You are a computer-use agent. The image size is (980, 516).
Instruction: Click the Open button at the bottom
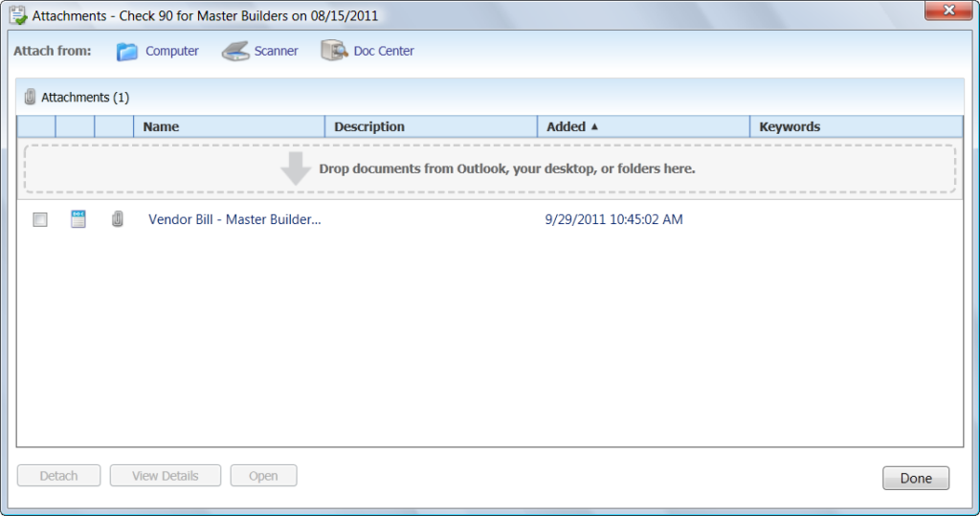pyautogui.click(x=263, y=476)
